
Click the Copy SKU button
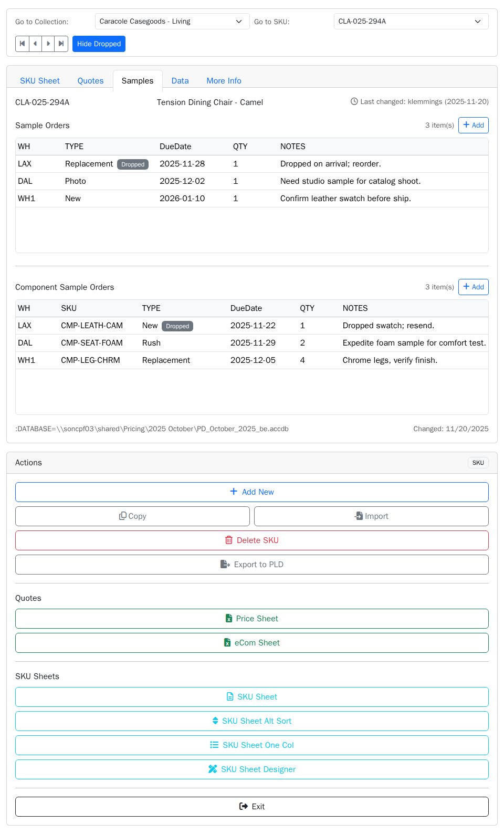[132, 516]
